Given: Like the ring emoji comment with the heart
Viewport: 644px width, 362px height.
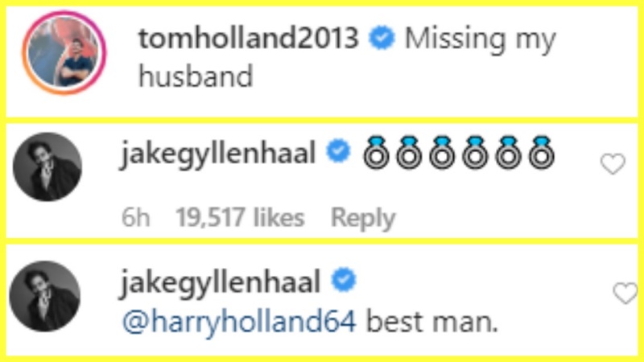Looking at the screenshot, I should tap(613, 164).
